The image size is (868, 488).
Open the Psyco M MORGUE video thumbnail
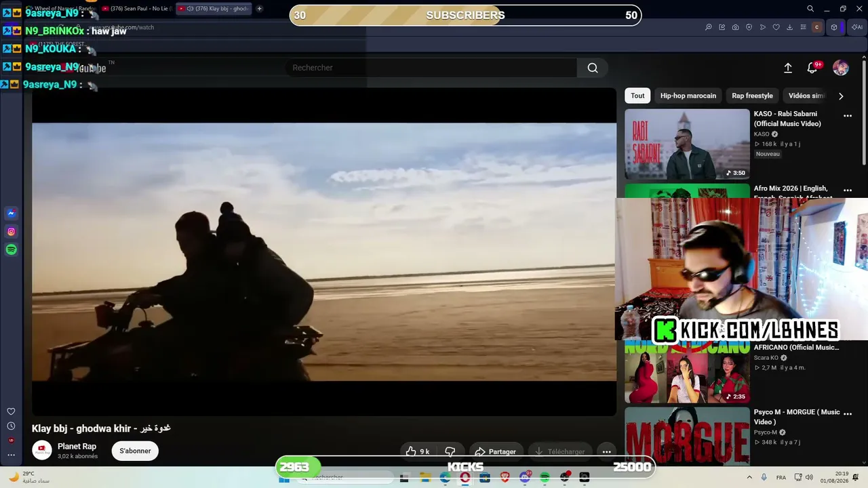[x=687, y=437]
